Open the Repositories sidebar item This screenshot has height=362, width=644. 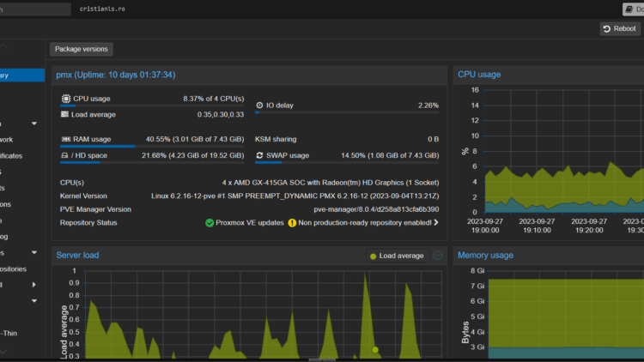click(x=13, y=269)
